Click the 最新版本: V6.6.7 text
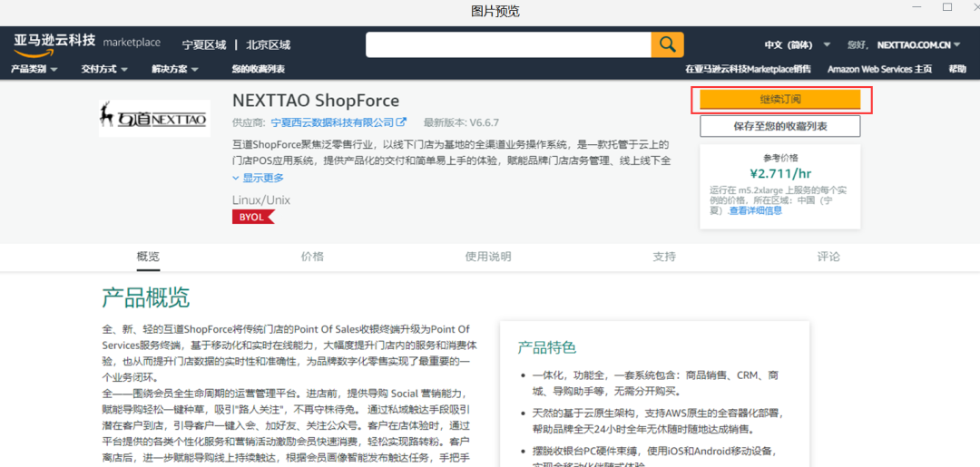Image resolution: width=980 pixels, height=467 pixels. (x=461, y=122)
